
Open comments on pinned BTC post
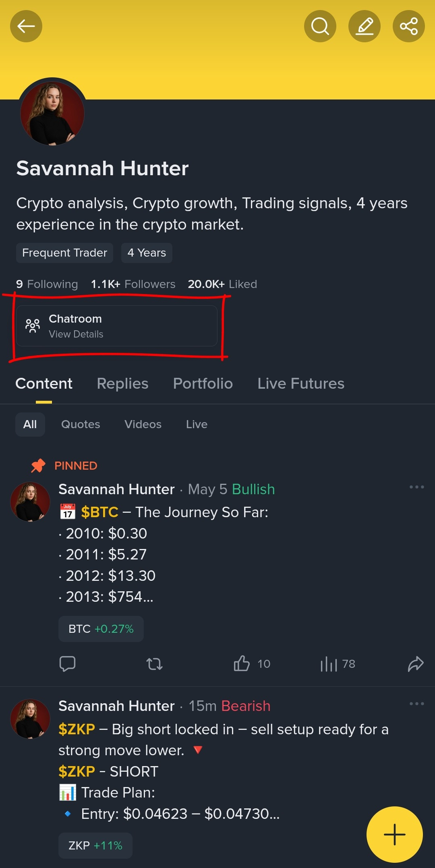(67, 664)
